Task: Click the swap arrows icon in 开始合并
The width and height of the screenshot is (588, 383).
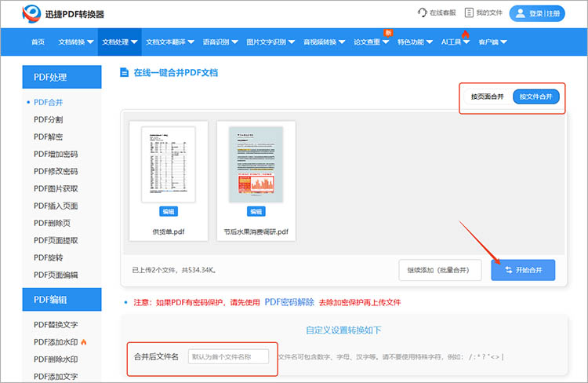Action: (x=509, y=270)
